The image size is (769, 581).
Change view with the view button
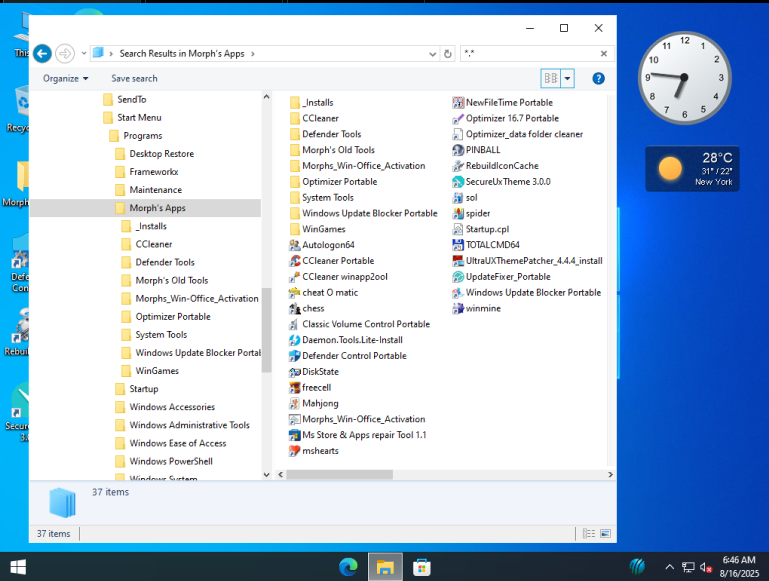[551, 78]
